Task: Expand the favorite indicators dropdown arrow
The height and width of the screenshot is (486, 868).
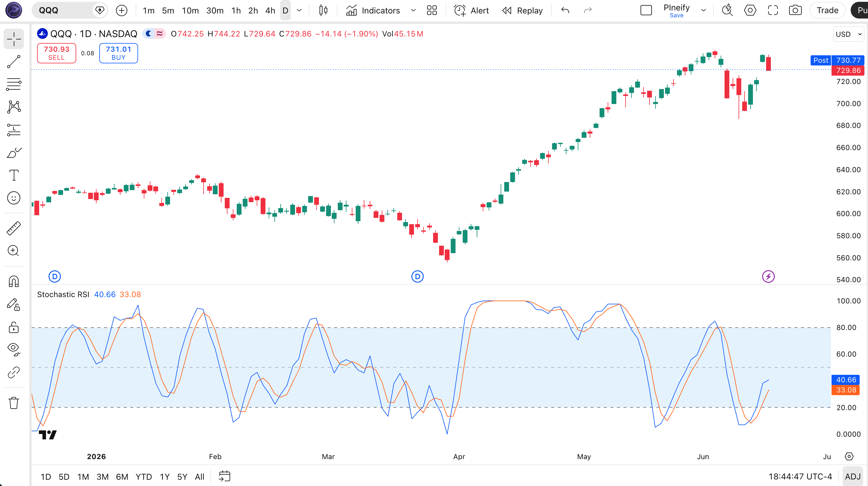Action: tap(413, 10)
